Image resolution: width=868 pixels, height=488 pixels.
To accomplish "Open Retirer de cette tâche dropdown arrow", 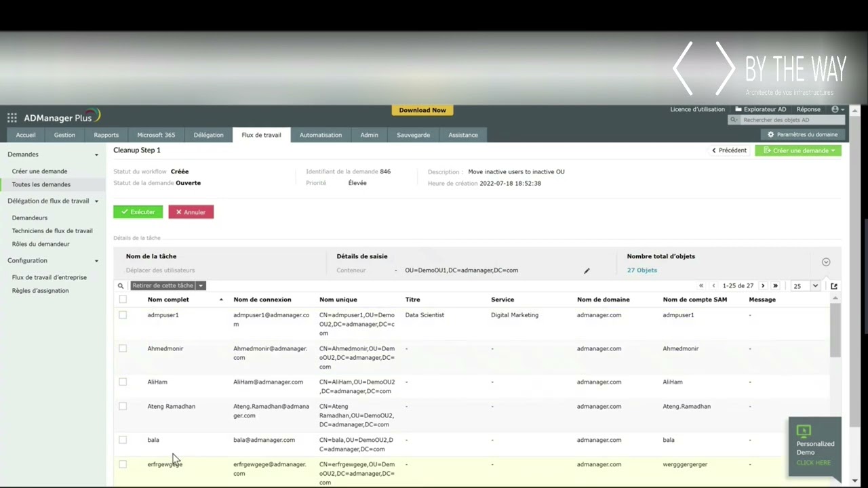I will coord(201,286).
